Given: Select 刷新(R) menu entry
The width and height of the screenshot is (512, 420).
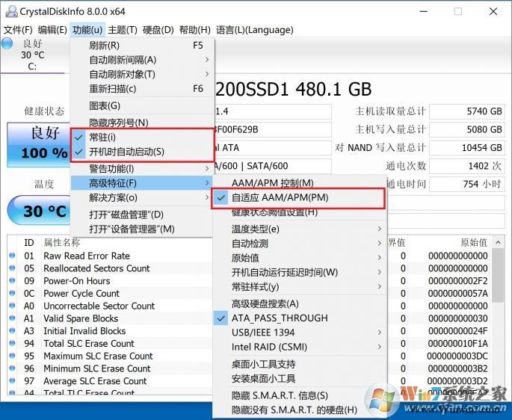Looking at the screenshot, I should click(x=142, y=46).
